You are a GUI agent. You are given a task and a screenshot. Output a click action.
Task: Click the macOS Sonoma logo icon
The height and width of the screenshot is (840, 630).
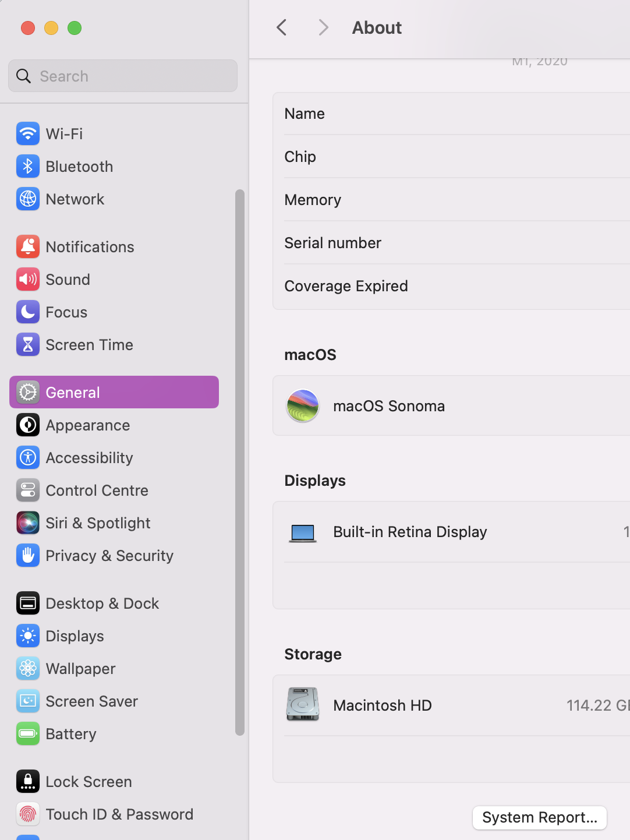click(303, 406)
